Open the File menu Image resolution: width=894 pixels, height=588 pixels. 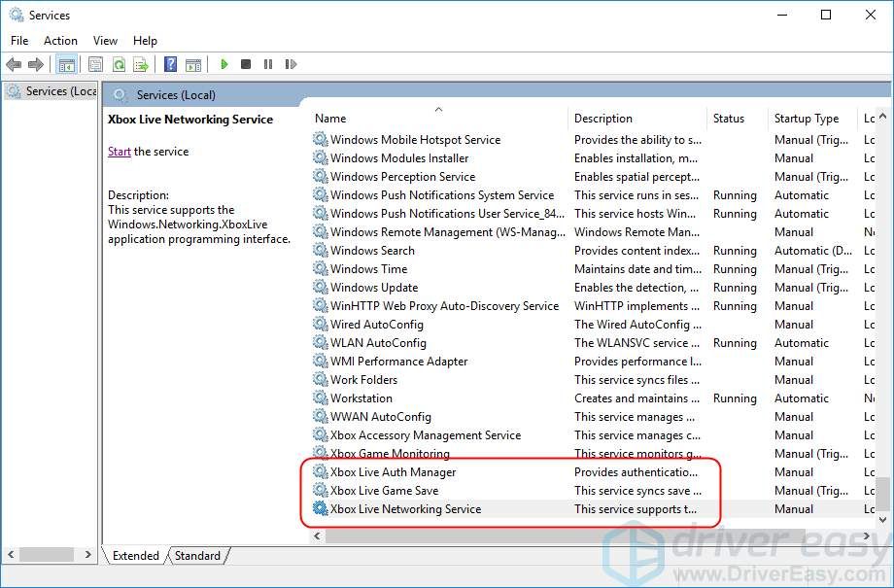[x=19, y=41]
